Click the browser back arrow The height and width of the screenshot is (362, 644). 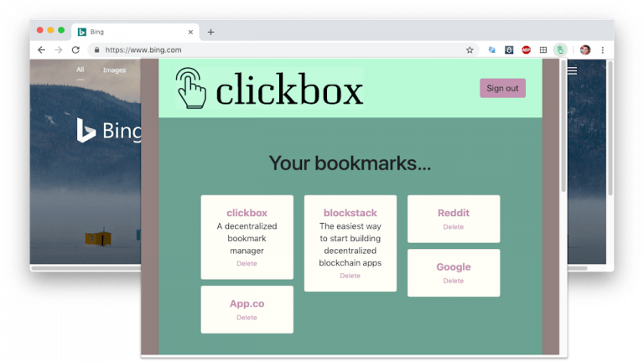click(x=41, y=49)
